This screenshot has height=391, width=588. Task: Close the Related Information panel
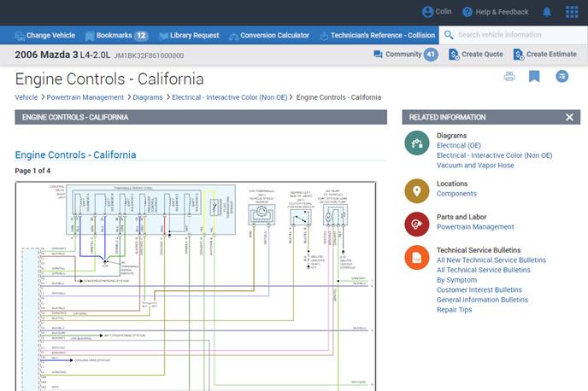click(x=569, y=117)
